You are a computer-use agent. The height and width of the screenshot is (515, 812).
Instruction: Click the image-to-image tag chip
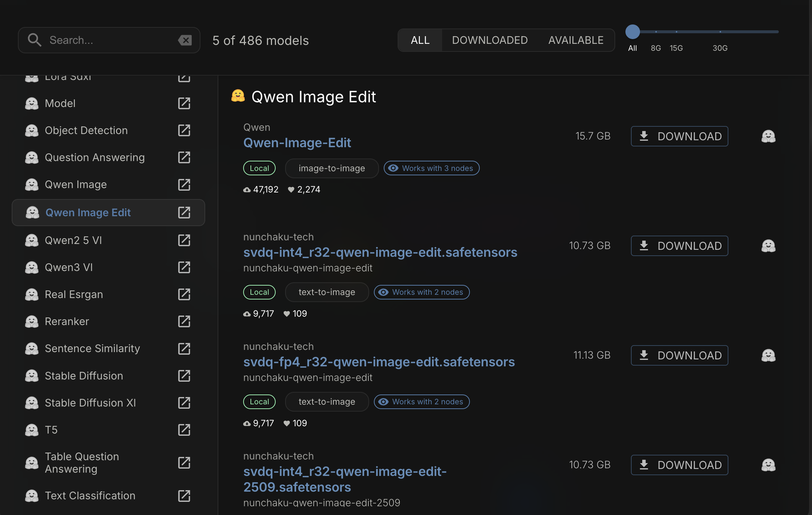point(332,168)
